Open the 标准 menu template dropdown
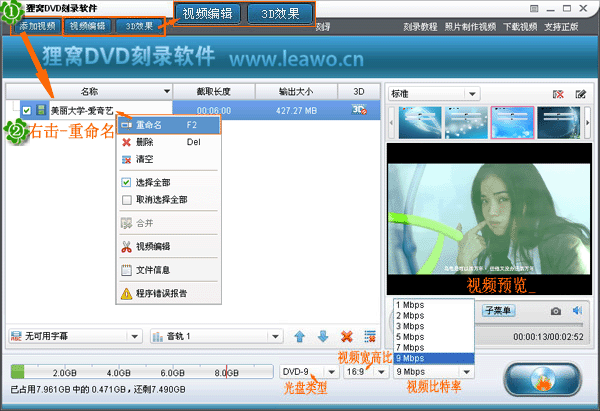 point(434,94)
